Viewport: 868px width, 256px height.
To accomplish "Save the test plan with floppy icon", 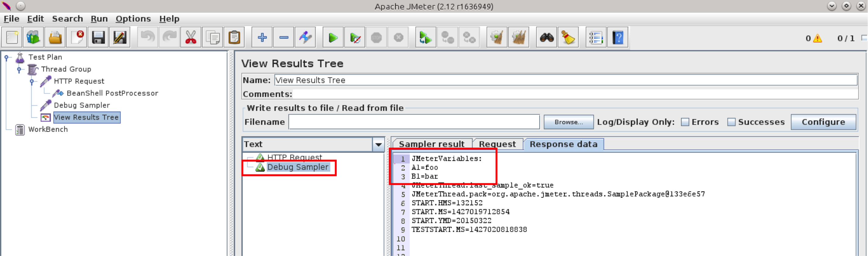I will (98, 37).
